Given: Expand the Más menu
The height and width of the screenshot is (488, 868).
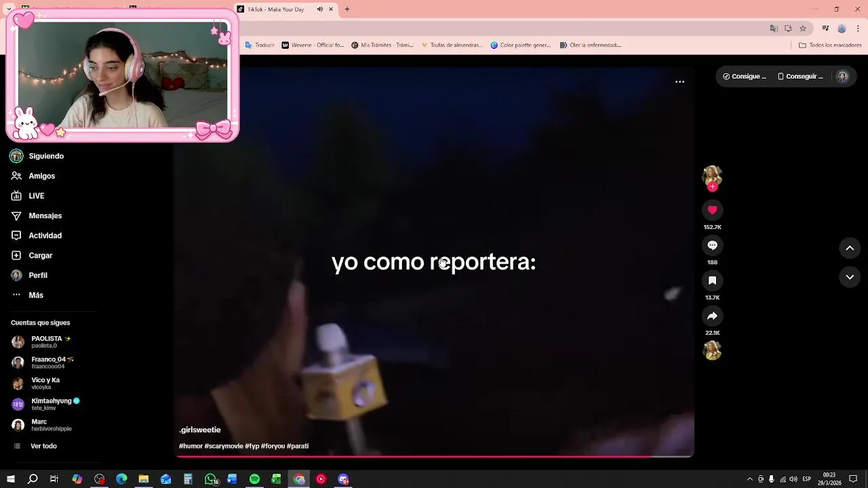Looking at the screenshot, I should click(27, 295).
